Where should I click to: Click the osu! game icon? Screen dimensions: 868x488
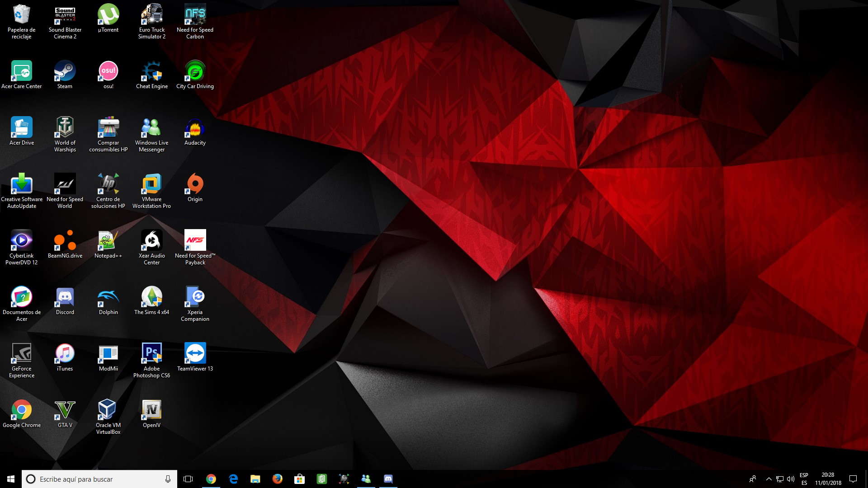pos(108,75)
